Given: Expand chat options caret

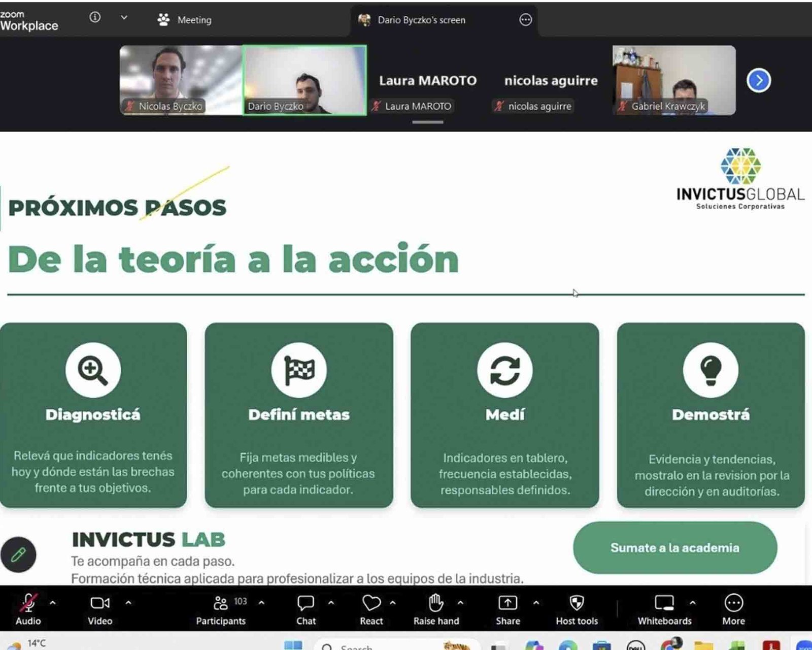Looking at the screenshot, I should (331, 603).
